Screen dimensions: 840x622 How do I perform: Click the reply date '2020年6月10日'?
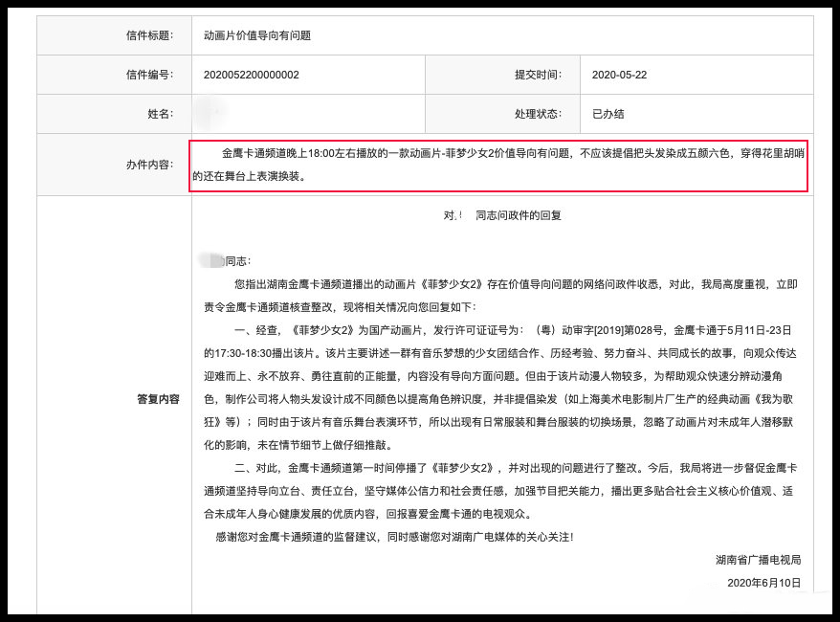click(763, 583)
